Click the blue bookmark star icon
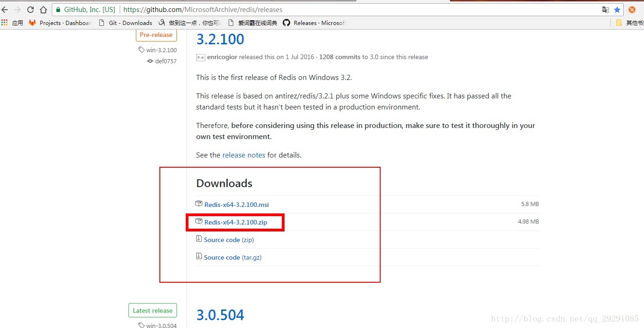This screenshot has width=644, height=328. 617,9
